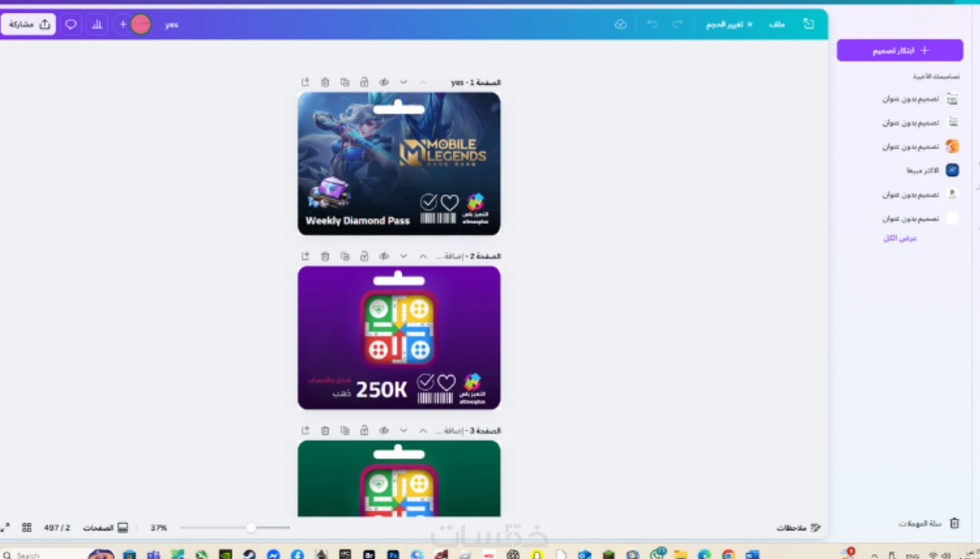Click the move-down chevron on page 2
The image size is (980, 559).
pos(404,256)
